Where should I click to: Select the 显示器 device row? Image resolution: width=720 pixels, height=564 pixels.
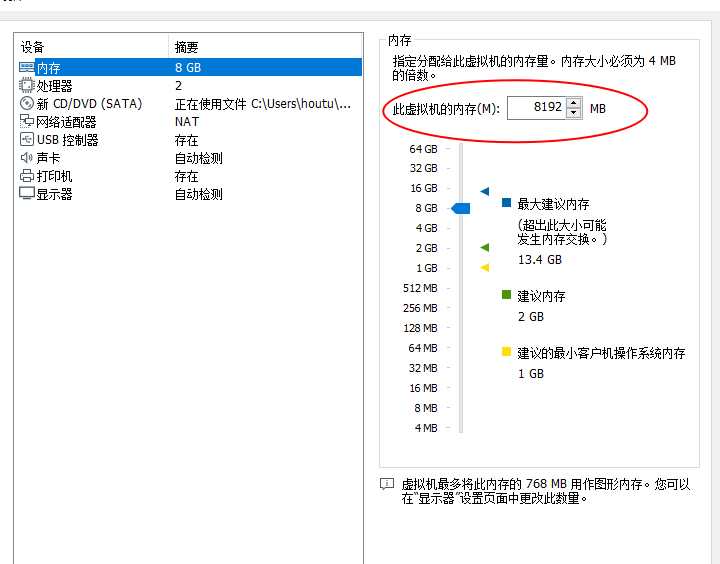pos(190,194)
